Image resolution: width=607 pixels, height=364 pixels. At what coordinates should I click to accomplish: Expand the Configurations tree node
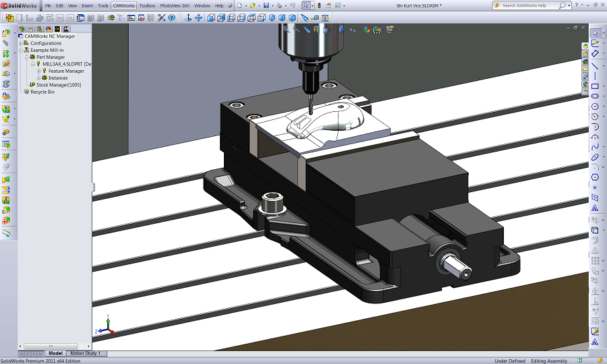point(21,43)
